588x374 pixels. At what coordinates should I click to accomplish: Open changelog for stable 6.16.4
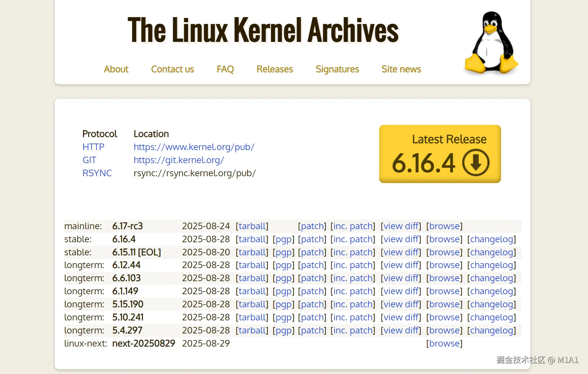(x=492, y=240)
